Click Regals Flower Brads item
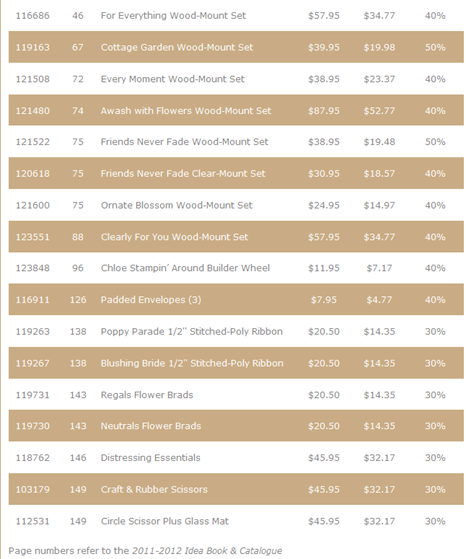The image size is (466, 559). [x=147, y=395]
